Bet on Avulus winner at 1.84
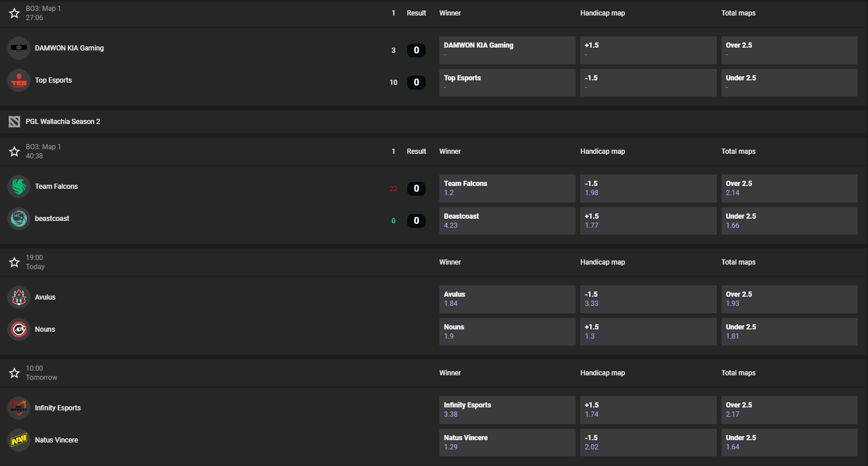The image size is (868, 466). click(507, 299)
